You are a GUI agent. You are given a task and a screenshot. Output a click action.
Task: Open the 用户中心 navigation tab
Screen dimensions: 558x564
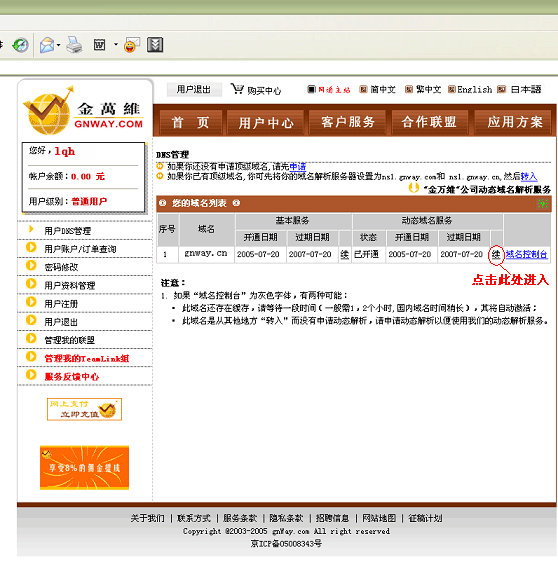(266, 122)
